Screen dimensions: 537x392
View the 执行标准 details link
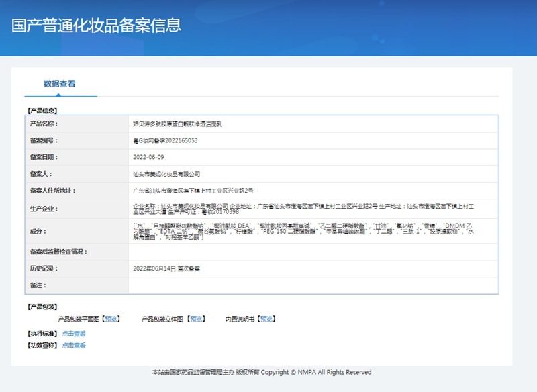coord(74,334)
